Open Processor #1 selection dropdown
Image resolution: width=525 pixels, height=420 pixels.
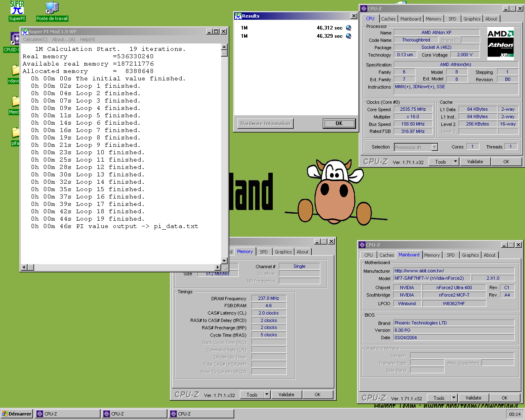tap(435, 147)
